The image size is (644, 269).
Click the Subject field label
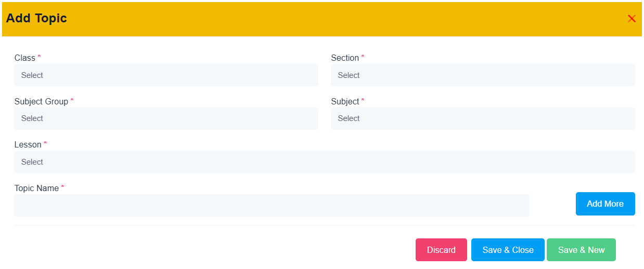click(x=345, y=101)
